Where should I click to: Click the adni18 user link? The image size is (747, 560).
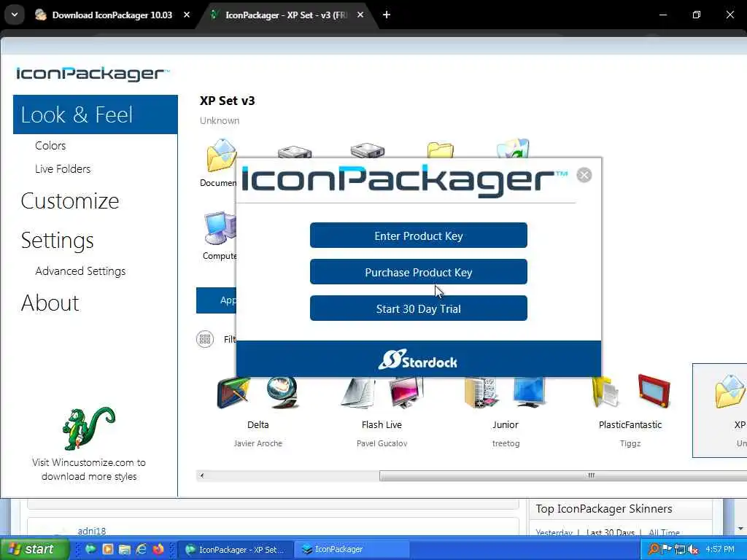(x=91, y=531)
